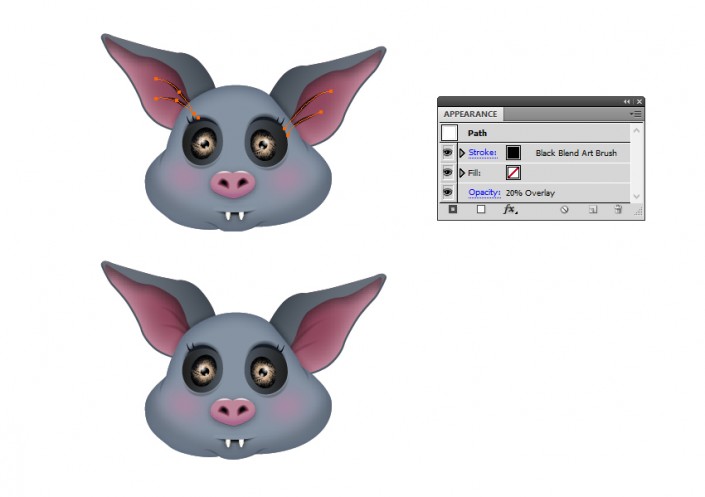Click Add New Fill icon in Appearance panel

pos(481,209)
